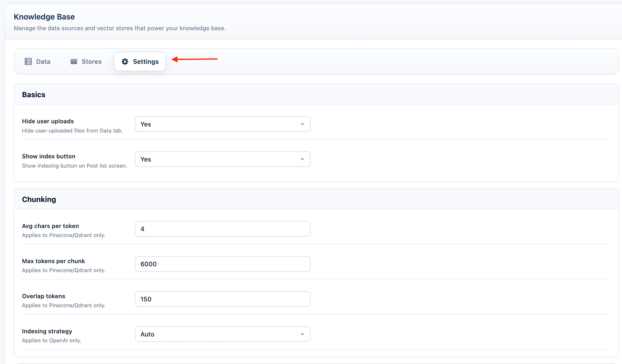Viewport: 622px width, 364px height.
Task: Click the Show index button label
Action: coord(49,156)
